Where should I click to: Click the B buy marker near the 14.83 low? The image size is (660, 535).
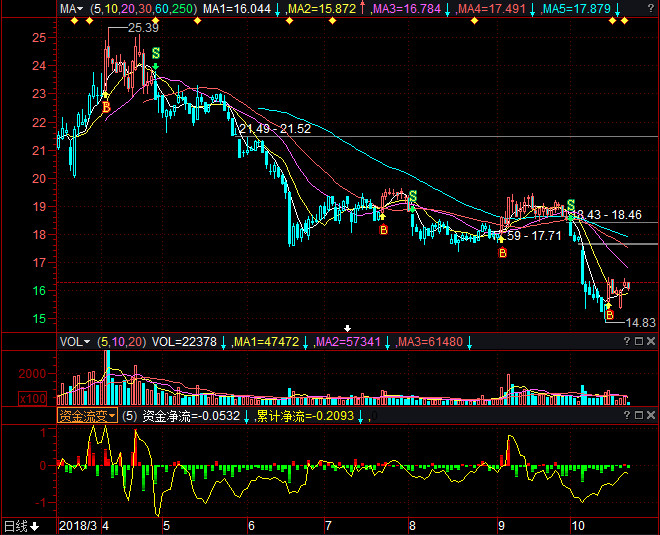(x=608, y=315)
